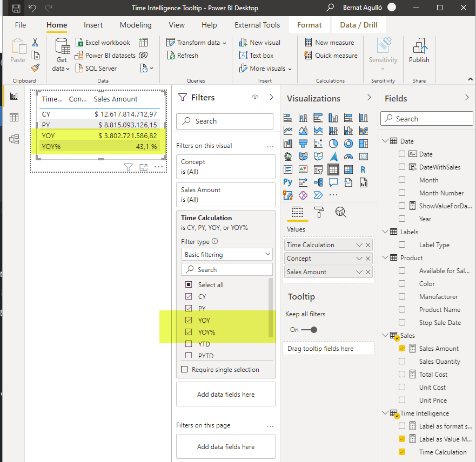This screenshot has height=462, width=476.
Task: Select the Python visual icon
Action: point(288,182)
